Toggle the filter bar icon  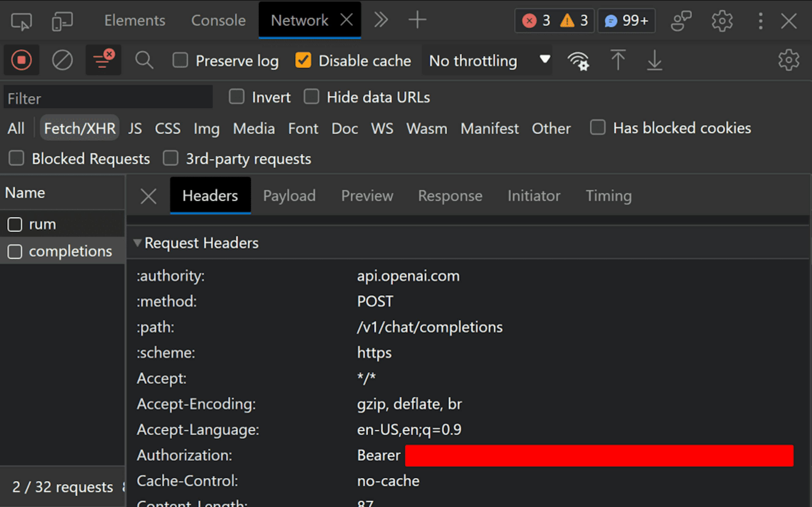click(104, 60)
